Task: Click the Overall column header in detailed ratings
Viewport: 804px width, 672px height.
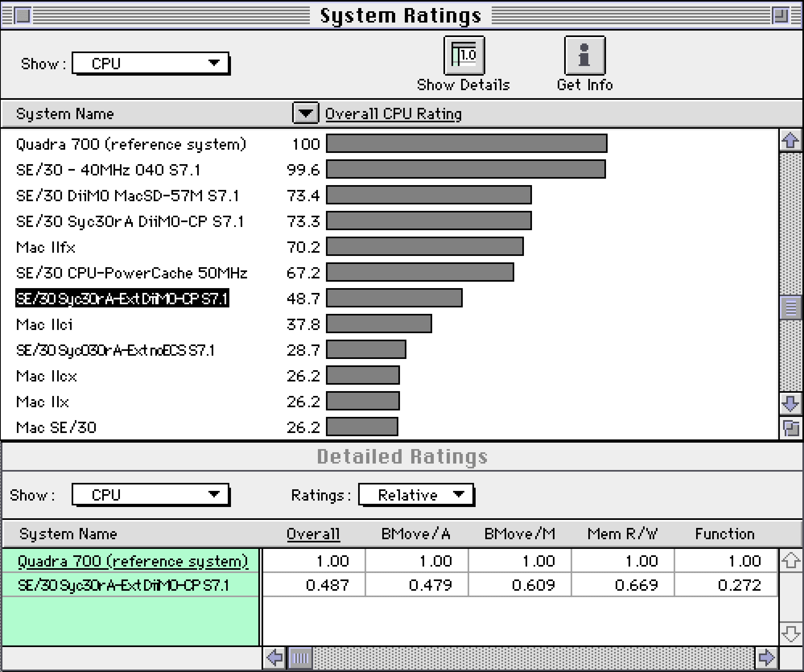Action: pyautogui.click(x=313, y=534)
